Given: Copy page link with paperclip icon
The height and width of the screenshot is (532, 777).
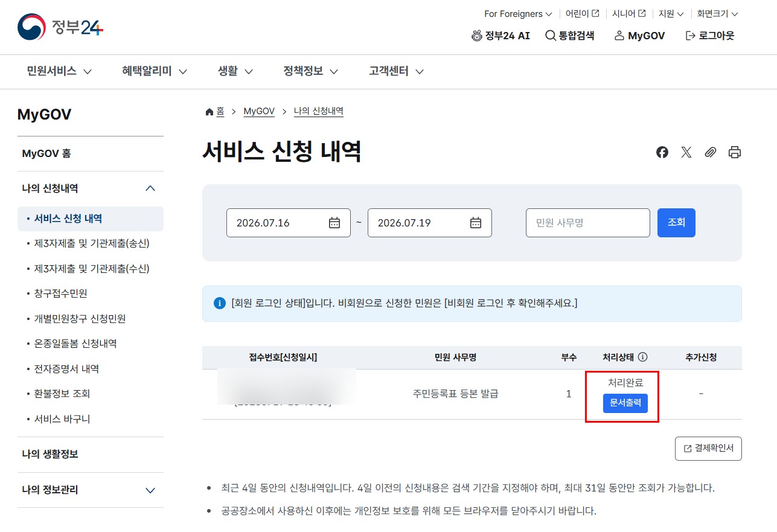Looking at the screenshot, I should [x=711, y=152].
